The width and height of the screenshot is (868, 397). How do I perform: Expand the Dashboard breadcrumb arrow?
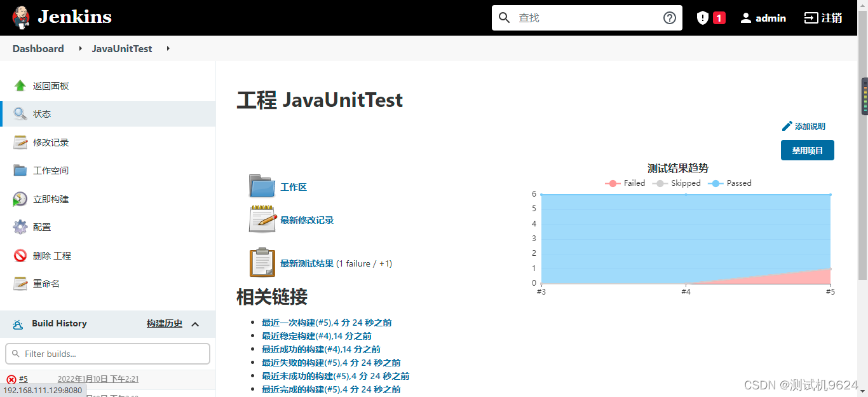click(x=80, y=48)
